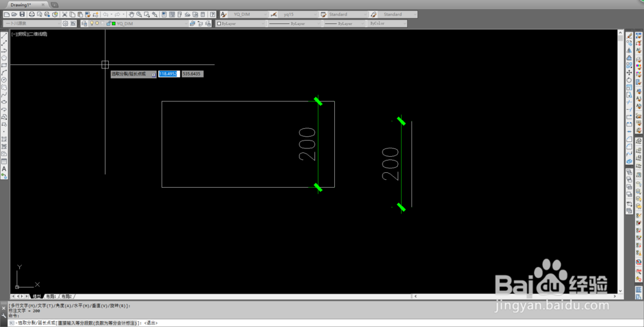Select the Zoom Window icon
Image resolution: width=644 pixels, height=327 pixels.
pyautogui.click(x=147, y=14)
